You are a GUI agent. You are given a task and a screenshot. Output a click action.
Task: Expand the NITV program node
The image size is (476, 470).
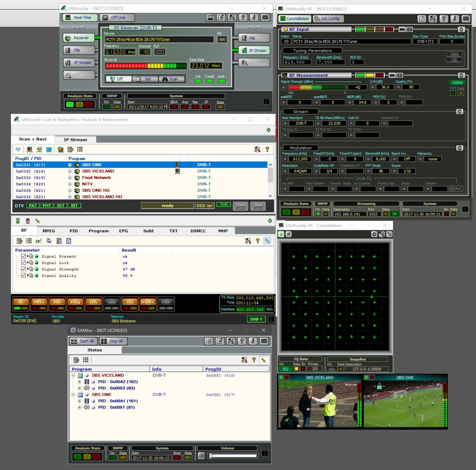click(x=70, y=184)
